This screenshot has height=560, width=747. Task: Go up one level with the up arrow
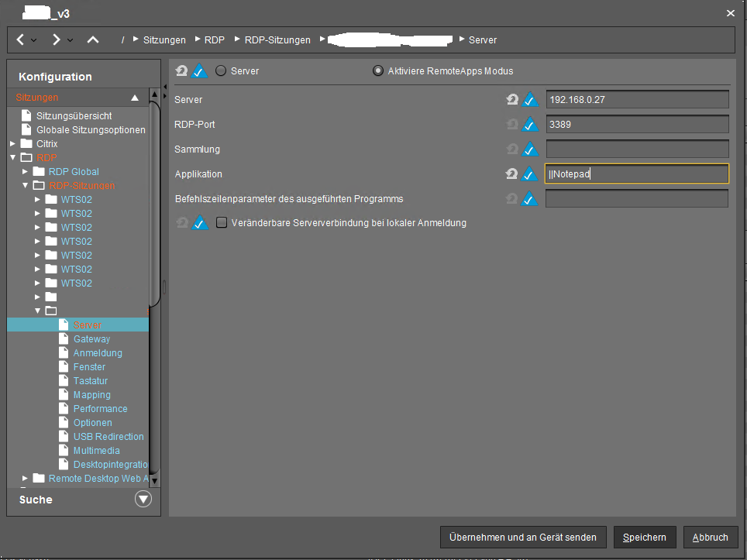pos(93,40)
